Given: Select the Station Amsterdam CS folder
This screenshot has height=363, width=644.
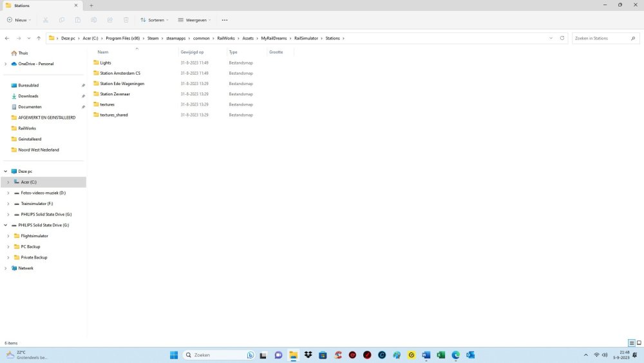Looking at the screenshot, I should (x=120, y=74).
